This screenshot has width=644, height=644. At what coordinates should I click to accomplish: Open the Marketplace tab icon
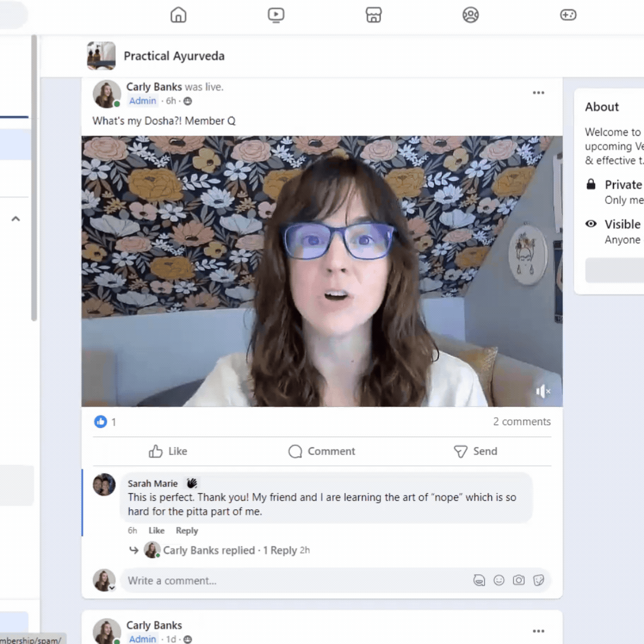pyautogui.click(x=373, y=15)
